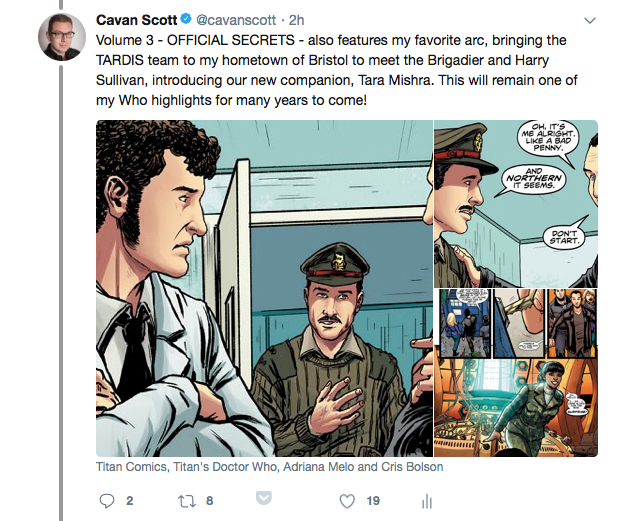Image resolution: width=635 pixels, height=521 pixels.
Task: Open tweet analytics bar chart icon
Action: pyautogui.click(x=425, y=500)
